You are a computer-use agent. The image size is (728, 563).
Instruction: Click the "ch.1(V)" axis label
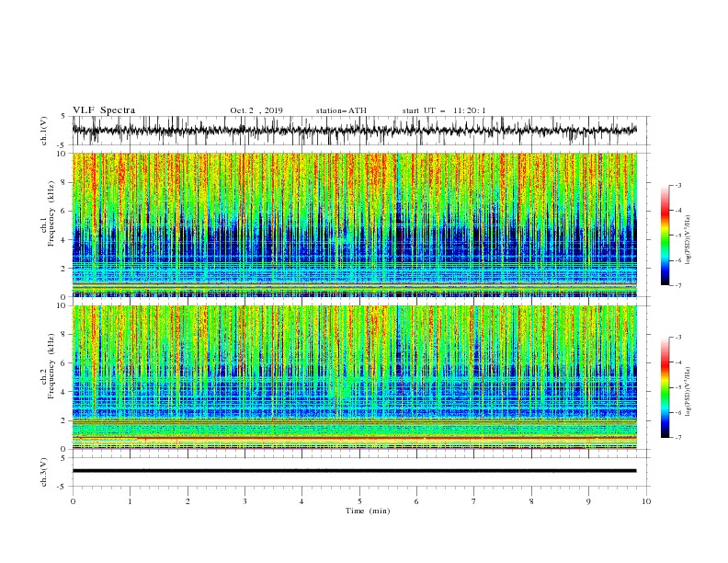pyautogui.click(x=44, y=131)
